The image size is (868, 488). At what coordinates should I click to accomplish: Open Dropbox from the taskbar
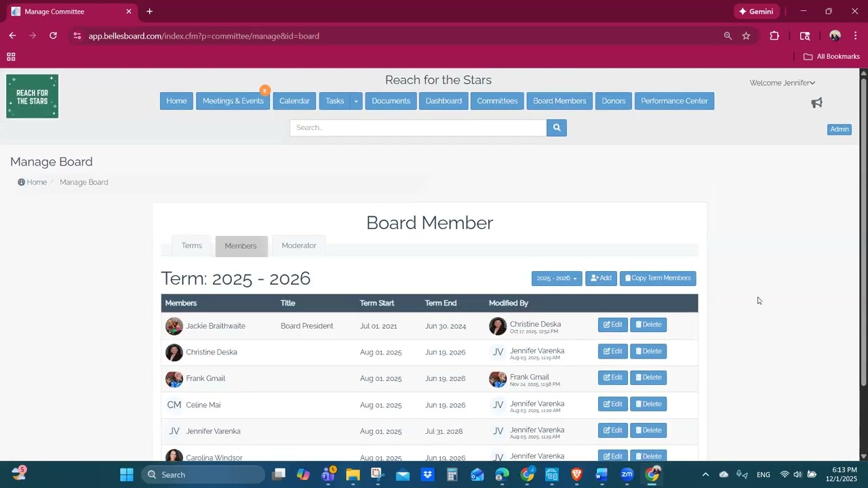427,474
